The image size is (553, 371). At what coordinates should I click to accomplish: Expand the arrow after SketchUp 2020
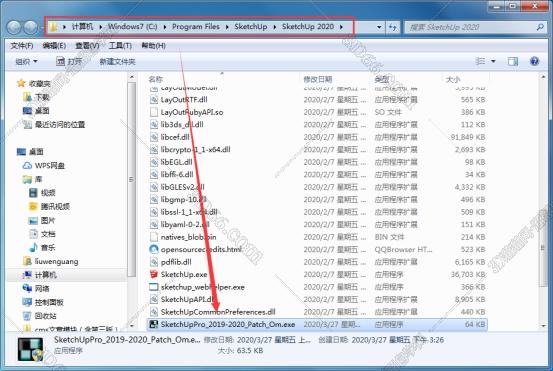[341, 27]
